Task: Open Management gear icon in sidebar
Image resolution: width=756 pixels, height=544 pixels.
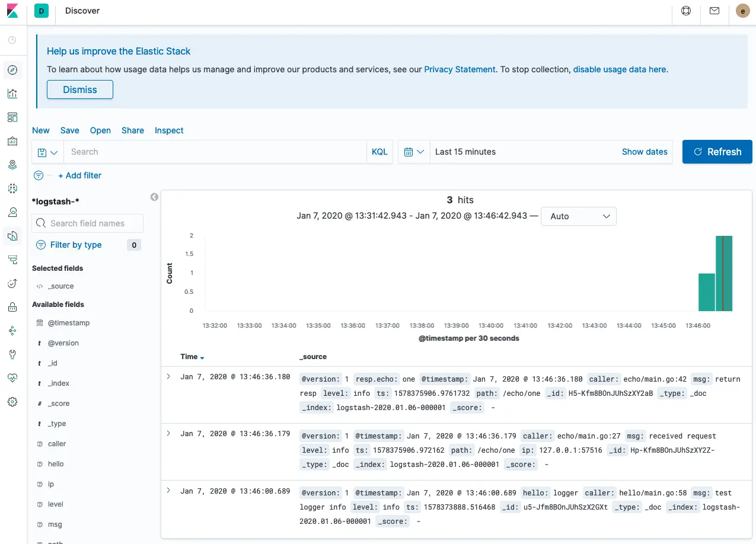Action: (x=12, y=402)
